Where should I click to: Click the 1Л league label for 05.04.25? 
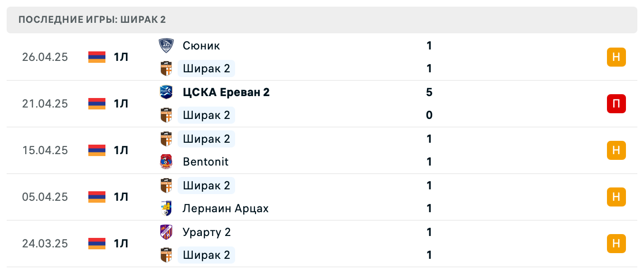click(121, 197)
